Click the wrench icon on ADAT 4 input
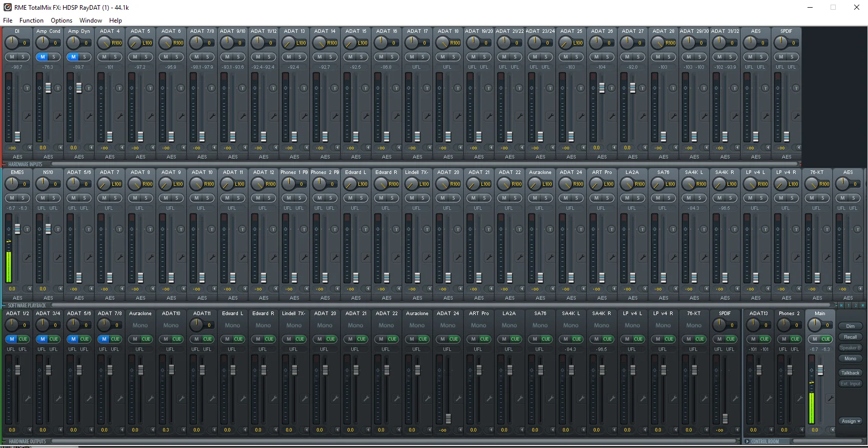This screenshot has height=448, width=868. pyautogui.click(x=119, y=116)
